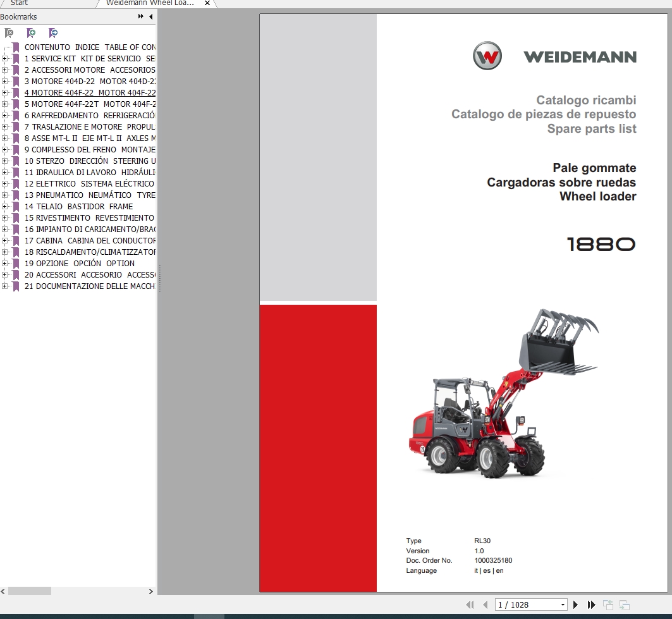Open the CONTENUTO INDICE bookmark

[x=90, y=47]
